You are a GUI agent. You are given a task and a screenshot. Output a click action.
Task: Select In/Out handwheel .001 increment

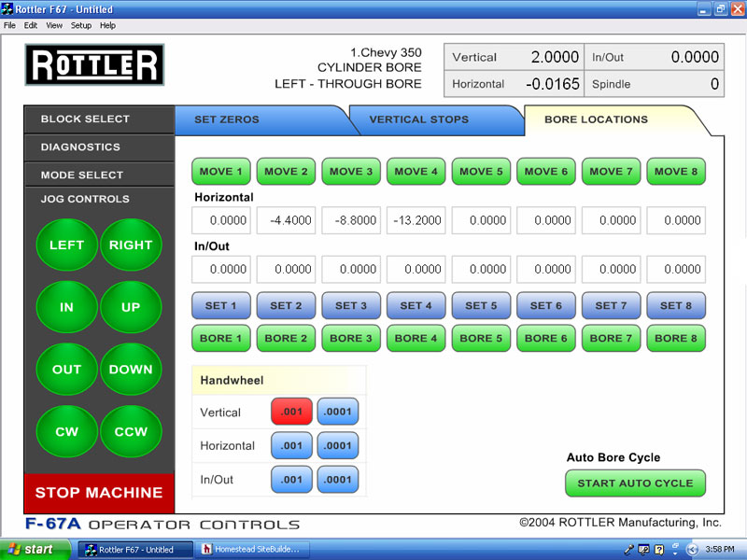pos(291,480)
